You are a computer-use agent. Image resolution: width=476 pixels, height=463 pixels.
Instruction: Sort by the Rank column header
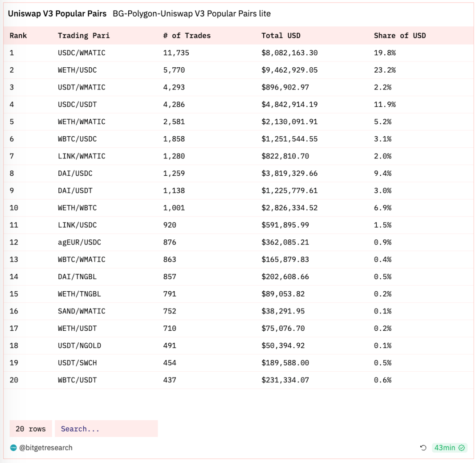point(18,36)
